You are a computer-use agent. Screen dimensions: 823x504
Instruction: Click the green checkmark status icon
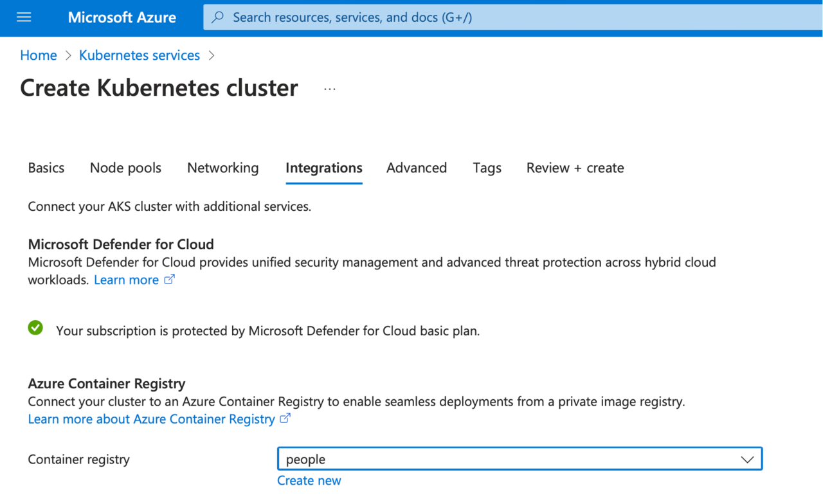tap(35, 328)
